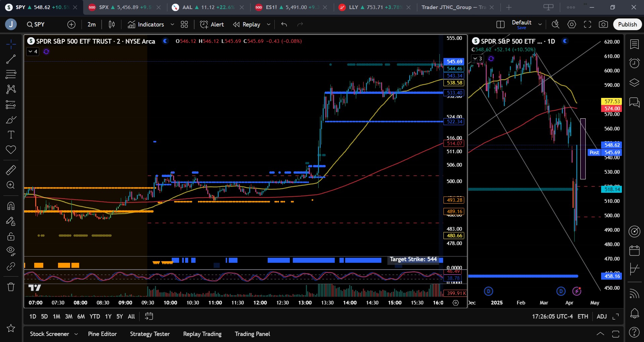Screen dimensions: 644x342
Task: Open the Pine Editor tab
Action: (102, 334)
